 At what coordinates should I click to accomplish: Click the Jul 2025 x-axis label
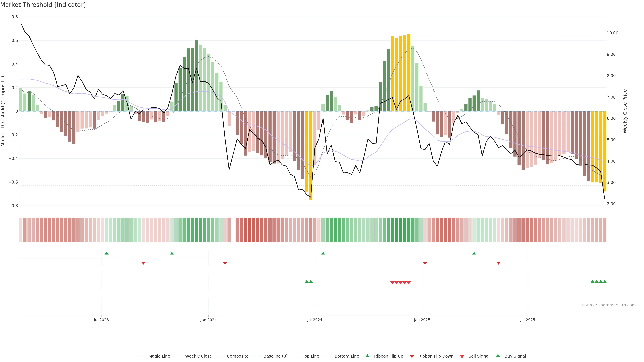point(527,320)
